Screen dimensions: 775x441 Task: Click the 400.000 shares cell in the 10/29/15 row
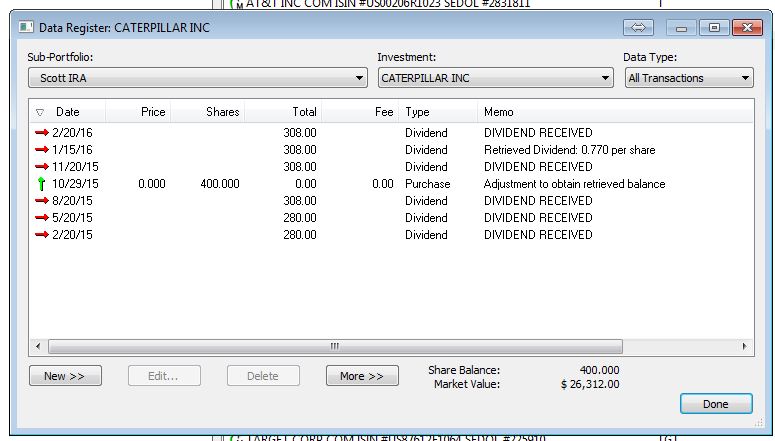220,184
